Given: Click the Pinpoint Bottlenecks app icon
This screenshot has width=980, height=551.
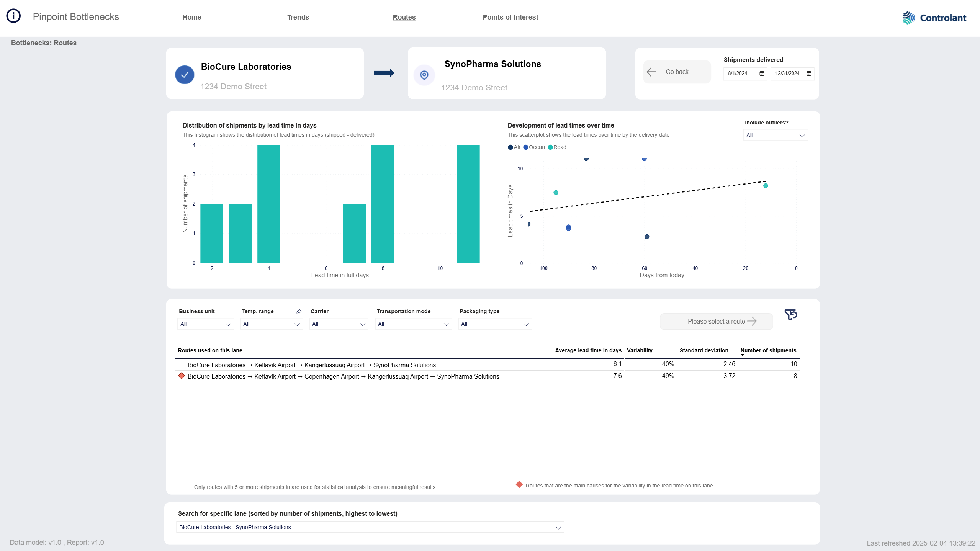Looking at the screenshot, I should coord(13,15).
